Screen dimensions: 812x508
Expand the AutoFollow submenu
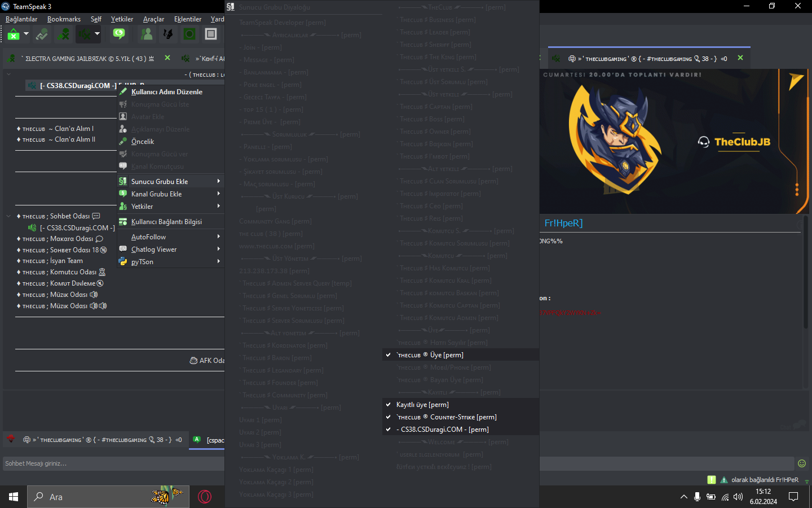tap(171, 237)
